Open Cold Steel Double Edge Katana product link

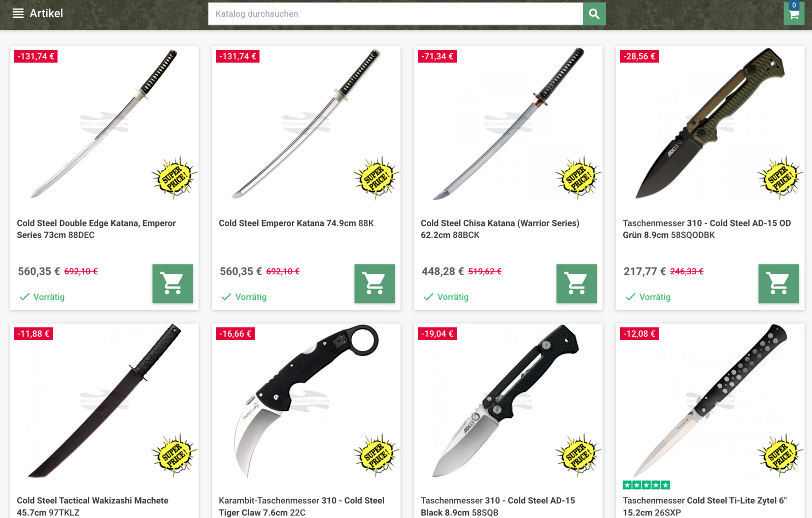click(96, 229)
